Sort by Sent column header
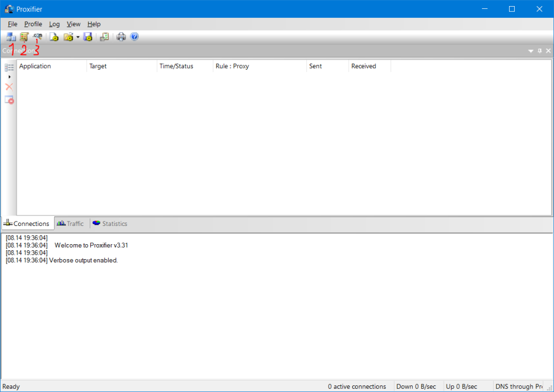The width and height of the screenshot is (554, 392). (327, 66)
